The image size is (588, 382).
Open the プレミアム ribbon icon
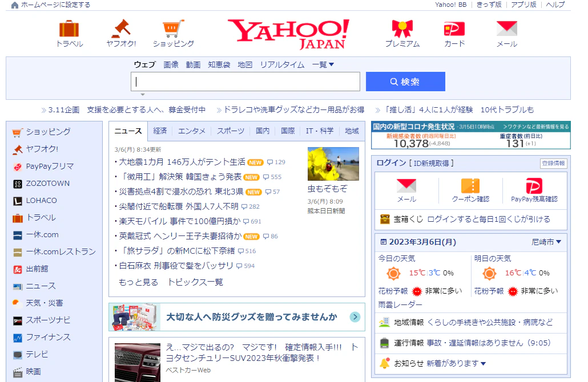pyautogui.click(x=402, y=29)
